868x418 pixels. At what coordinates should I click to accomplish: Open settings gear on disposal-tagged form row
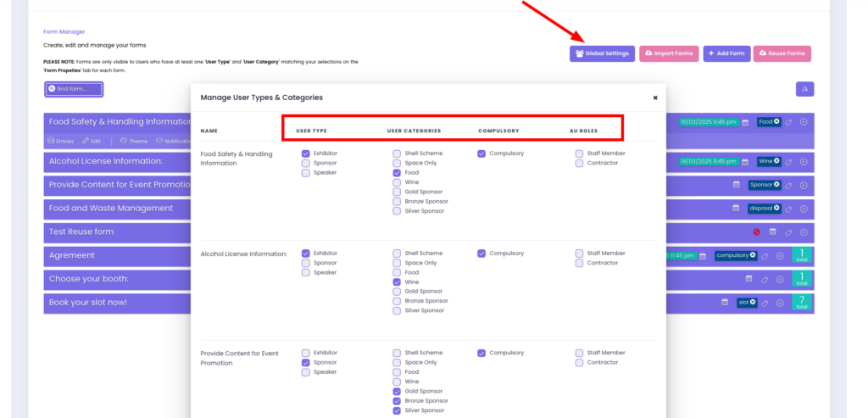[x=803, y=209]
